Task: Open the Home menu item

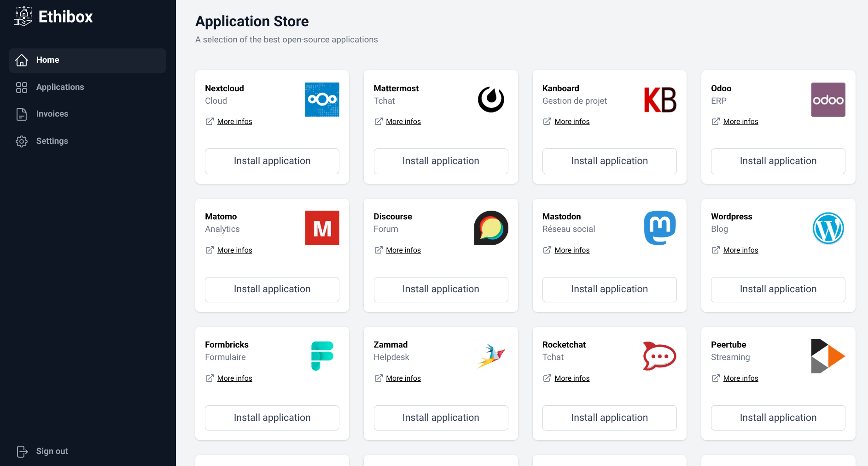Action: 87,60
